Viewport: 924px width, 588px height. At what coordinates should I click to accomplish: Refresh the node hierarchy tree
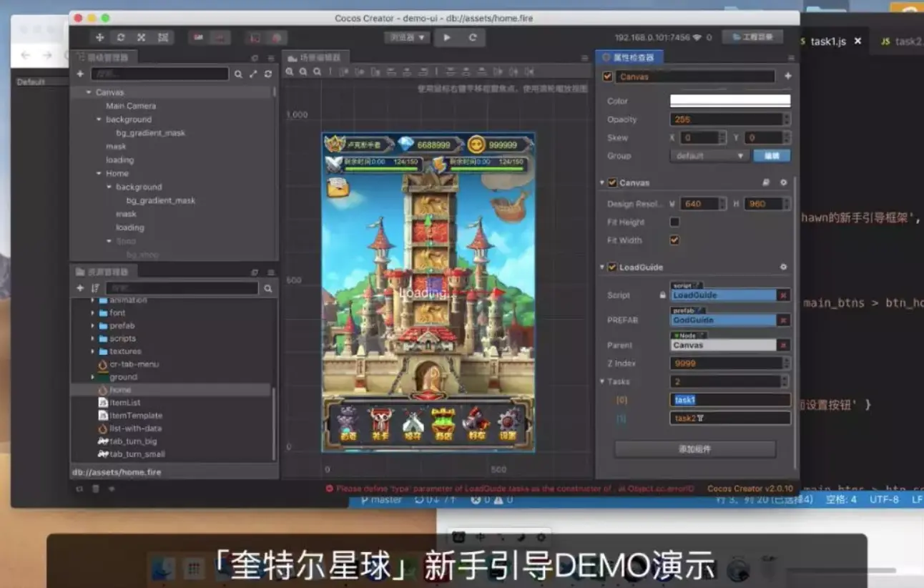pos(268,74)
